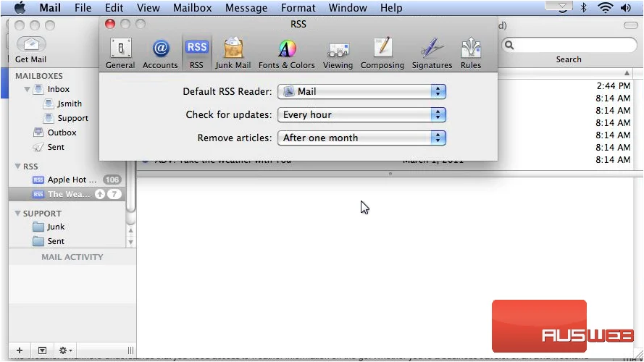The height and width of the screenshot is (362, 644).
Task: Click the sidebar scroll up arrow
Action: tap(130, 231)
